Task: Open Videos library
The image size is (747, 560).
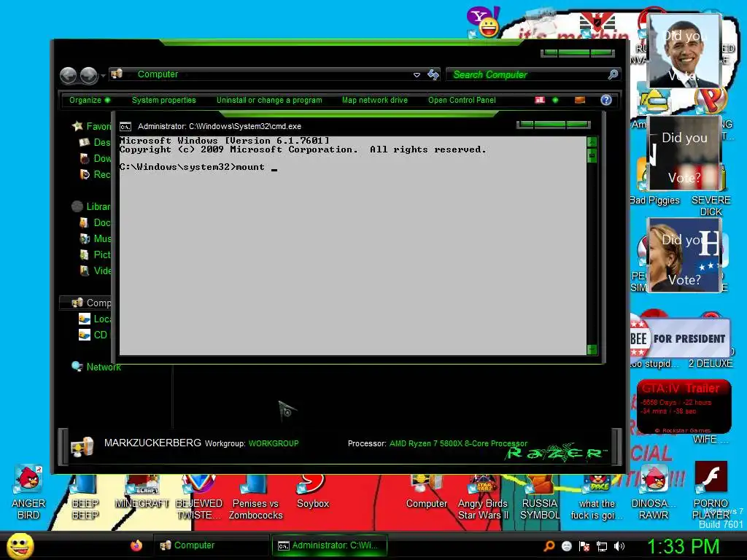Action: 95,271
